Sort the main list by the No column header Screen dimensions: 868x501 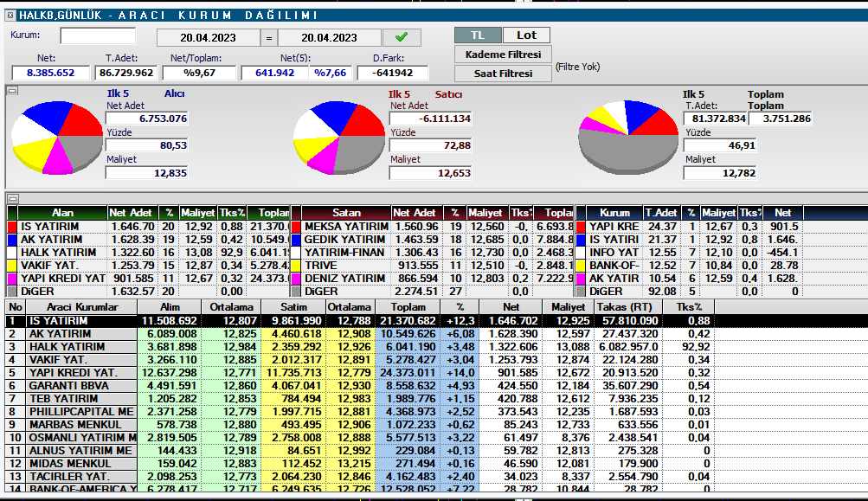16,306
